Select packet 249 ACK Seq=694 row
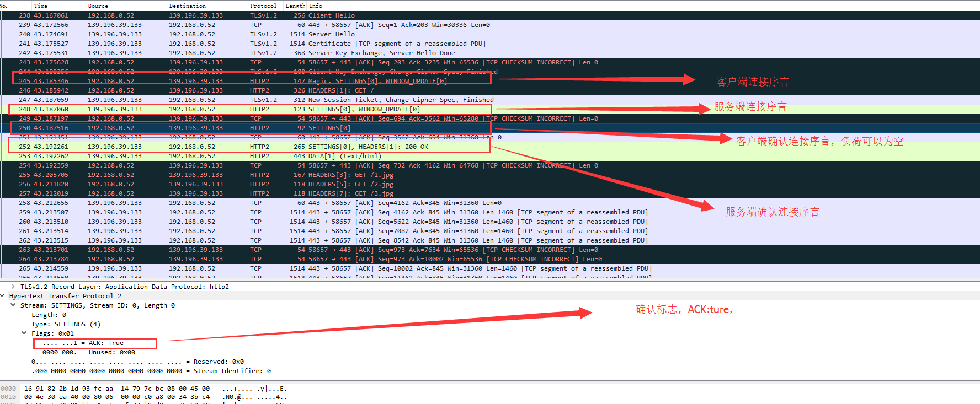Image resolution: width=980 pixels, height=404 pixels. pyautogui.click(x=490, y=118)
